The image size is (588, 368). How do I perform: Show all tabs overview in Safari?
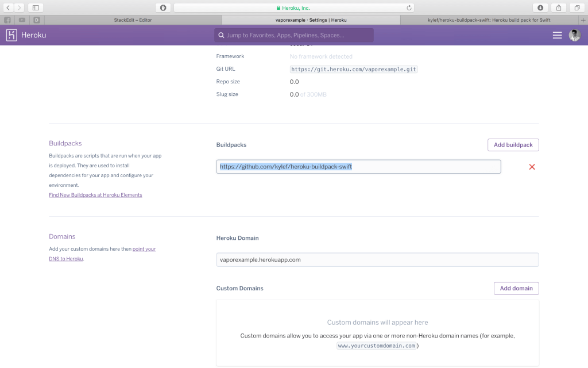tap(577, 7)
